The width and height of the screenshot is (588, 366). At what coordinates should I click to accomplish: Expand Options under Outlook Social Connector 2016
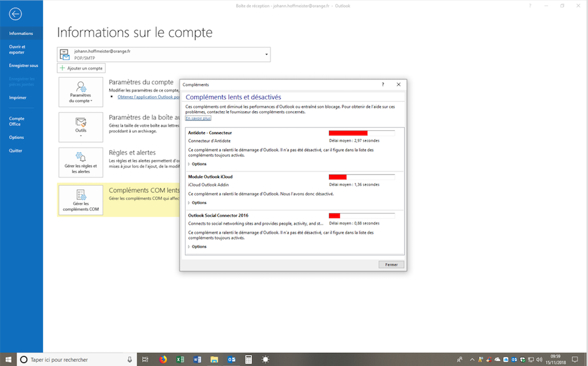198,247
